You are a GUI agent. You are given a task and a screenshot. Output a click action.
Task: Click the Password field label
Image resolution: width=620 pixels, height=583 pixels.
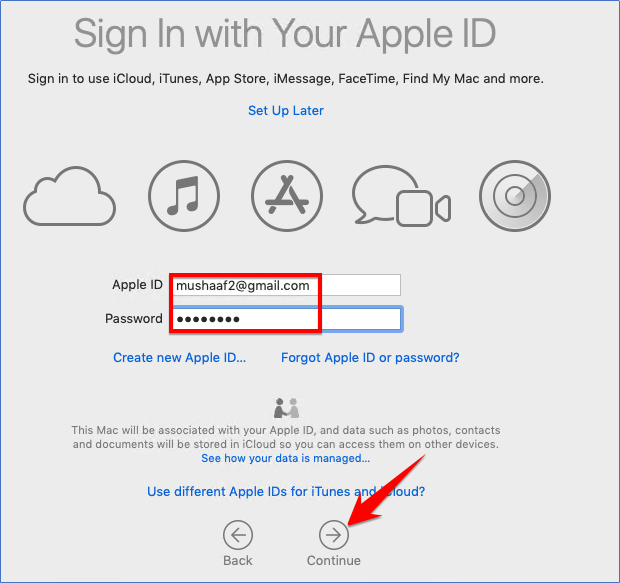(134, 318)
